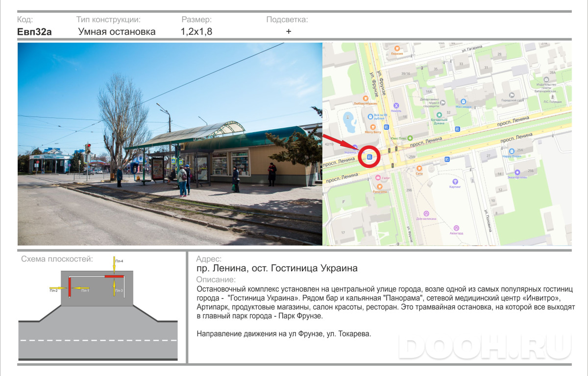This screenshot has width=588, height=376.
Task: Click the plus sign under Подсветка
Action: 289,31
